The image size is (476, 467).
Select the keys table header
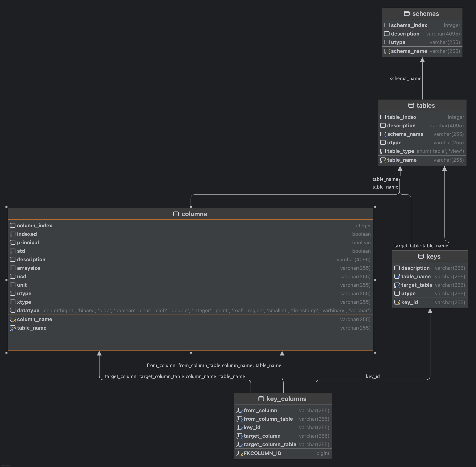[x=430, y=256]
